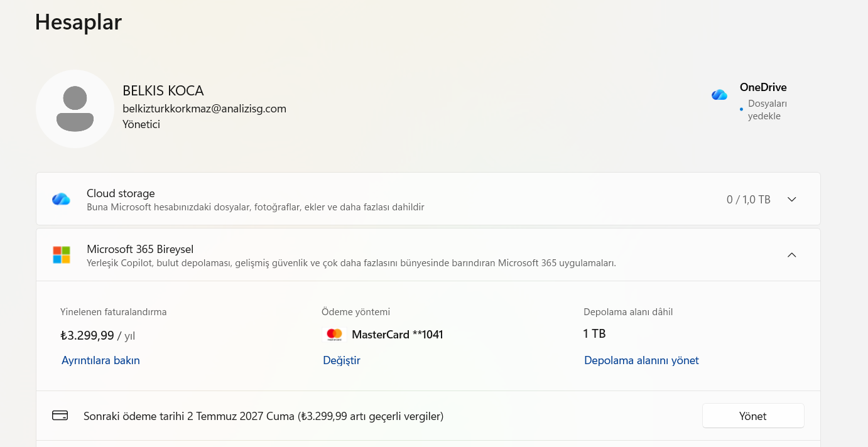Open the Ayrıntılara bakın link

100,360
